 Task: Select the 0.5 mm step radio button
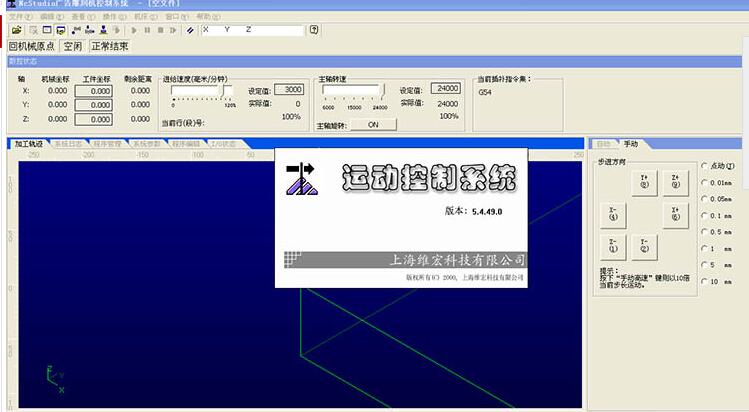click(x=705, y=232)
